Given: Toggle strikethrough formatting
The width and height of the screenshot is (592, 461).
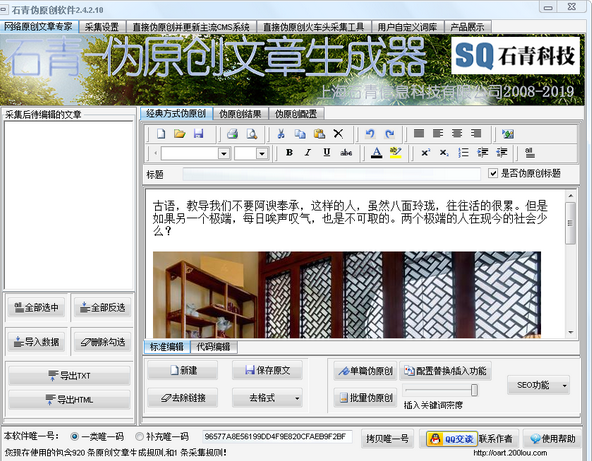Looking at the screenshot, I should [346, 153].
